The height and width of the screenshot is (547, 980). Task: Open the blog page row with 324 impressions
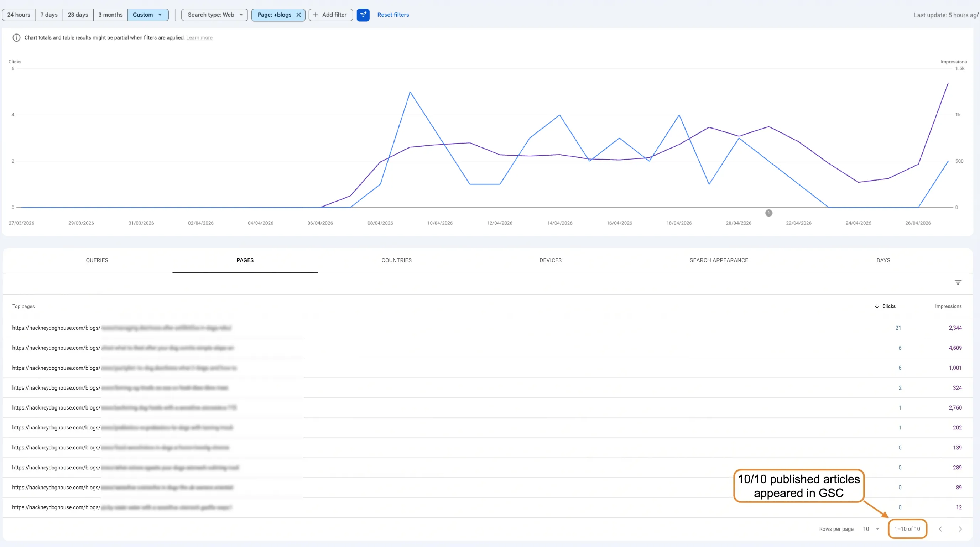pos(488,387)
